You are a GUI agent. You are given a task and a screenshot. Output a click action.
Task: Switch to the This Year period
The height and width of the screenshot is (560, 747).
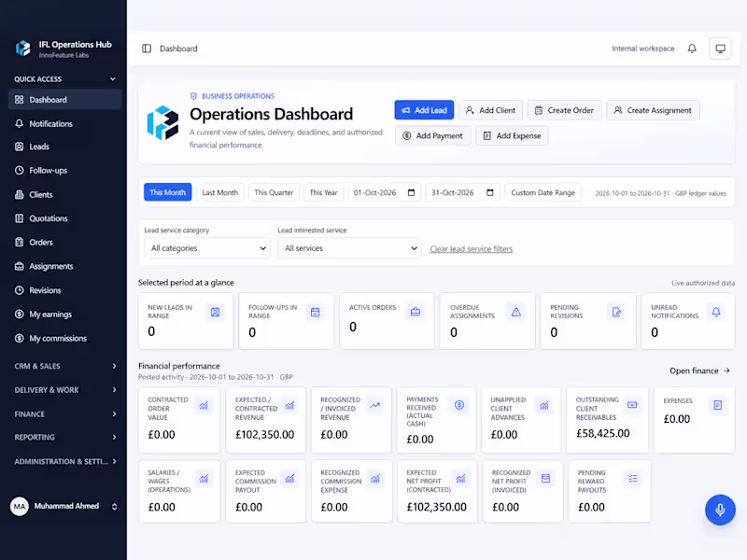pyautogui.click(x=323, y=192)
